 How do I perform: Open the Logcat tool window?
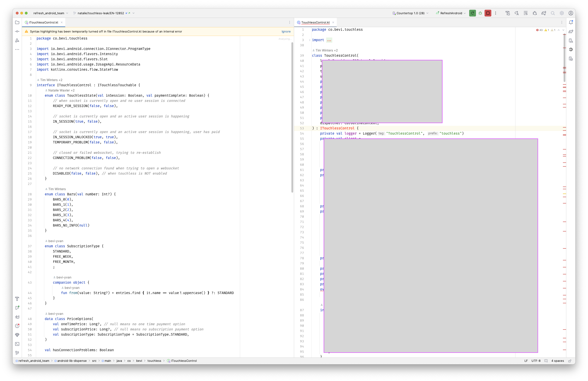pos(17,317)
